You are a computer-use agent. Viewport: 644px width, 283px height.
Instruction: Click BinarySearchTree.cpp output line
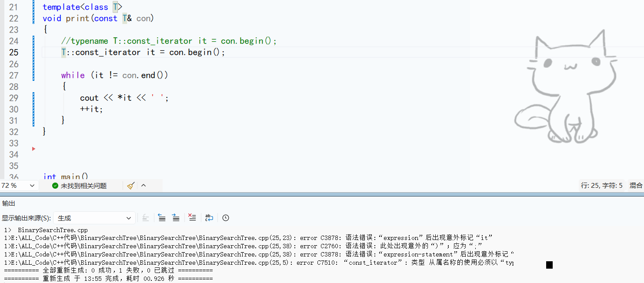(53, 230)
